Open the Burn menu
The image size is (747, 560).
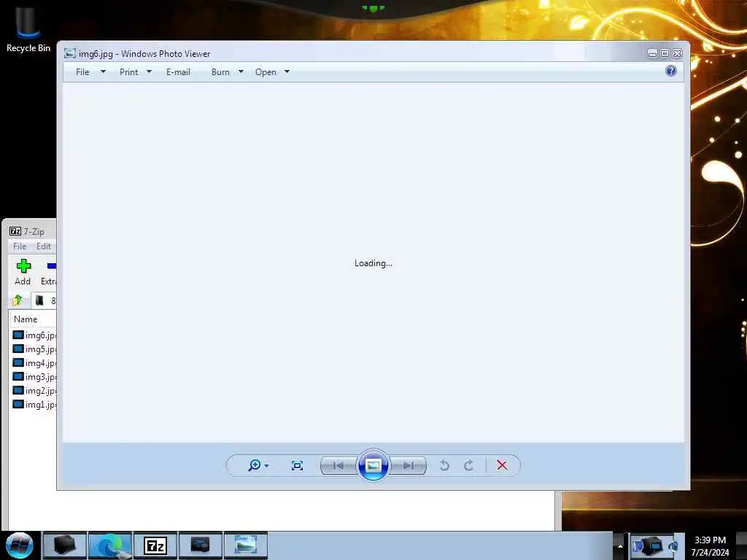point(220,72)
